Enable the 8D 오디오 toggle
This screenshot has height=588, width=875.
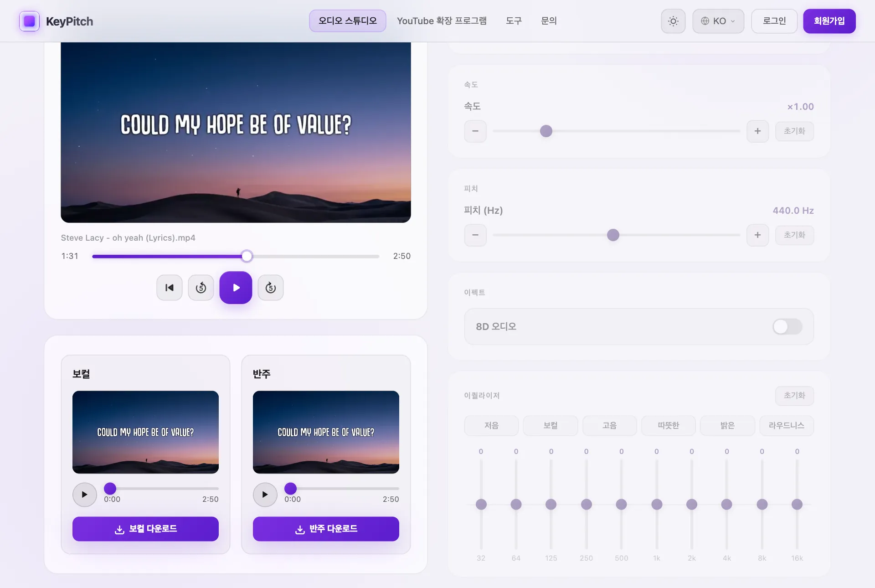(787, 326)
